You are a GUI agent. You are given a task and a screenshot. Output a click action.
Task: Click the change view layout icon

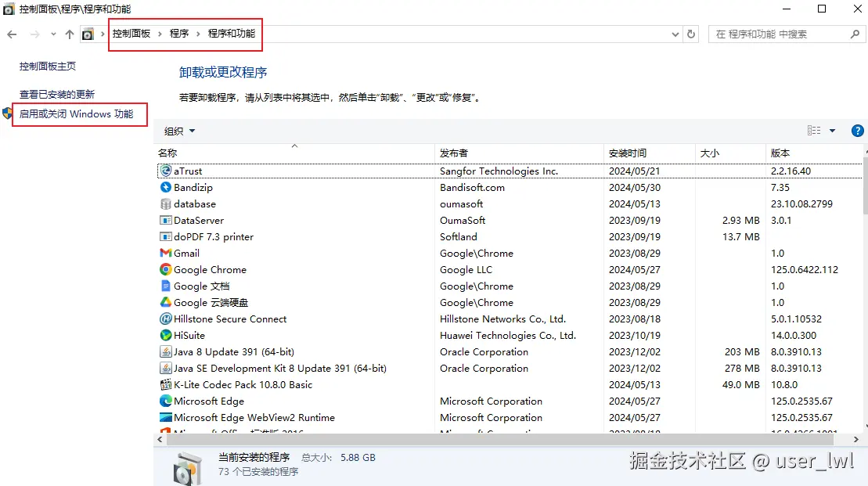click(x=814, y=131)
